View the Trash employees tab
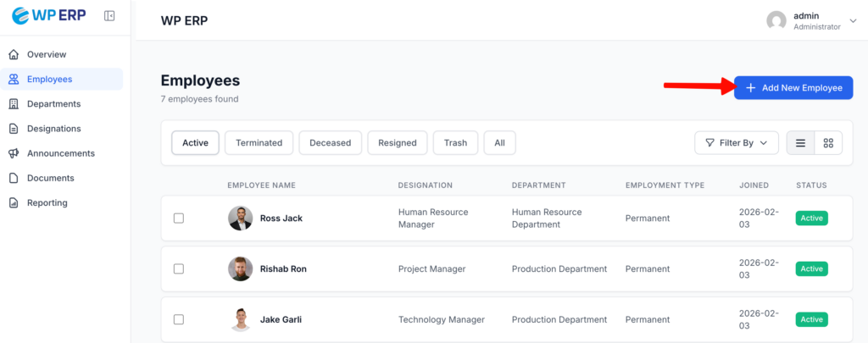 click(455, 143)
